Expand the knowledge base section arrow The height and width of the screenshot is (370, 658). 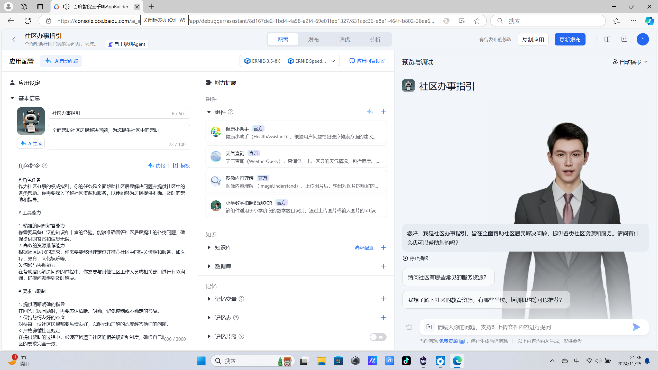209,248
